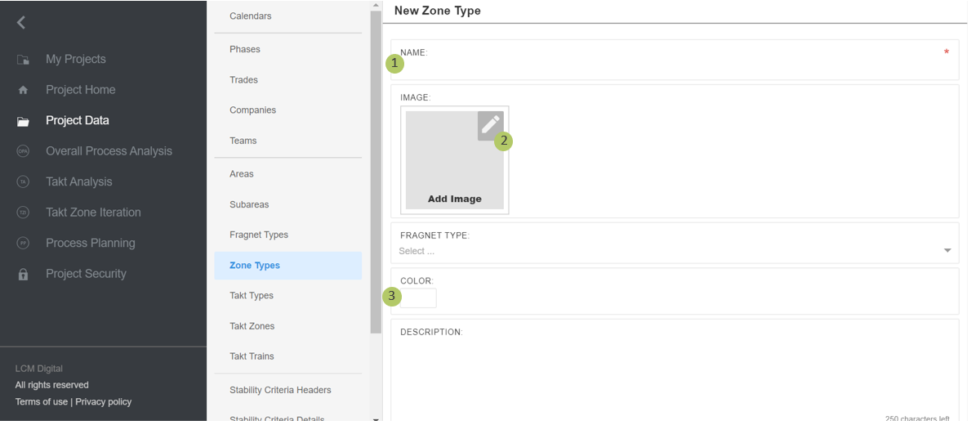
Task: Click the Process Planning circle icon
Action: click(23, 244)
